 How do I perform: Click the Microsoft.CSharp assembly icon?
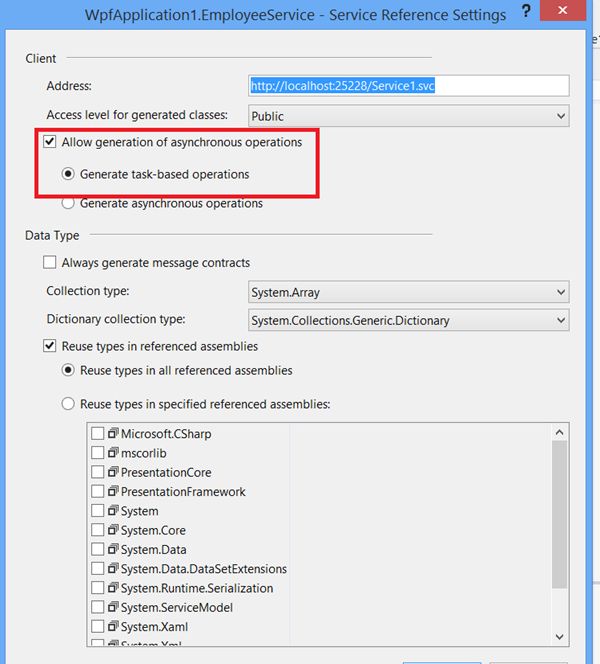click(113, 434)
